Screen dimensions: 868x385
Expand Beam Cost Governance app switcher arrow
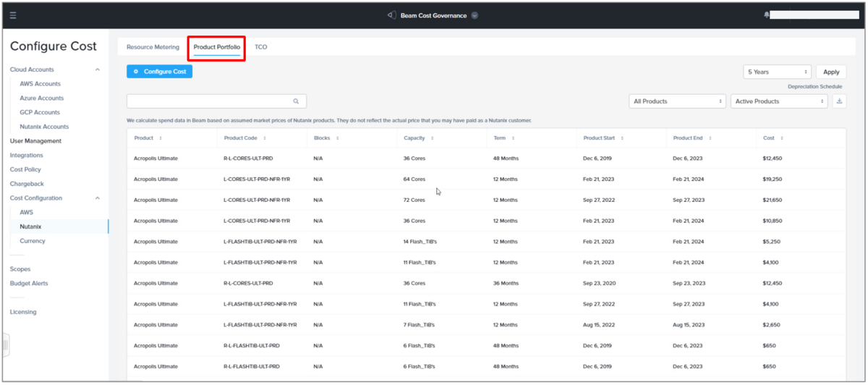point(475,15)
